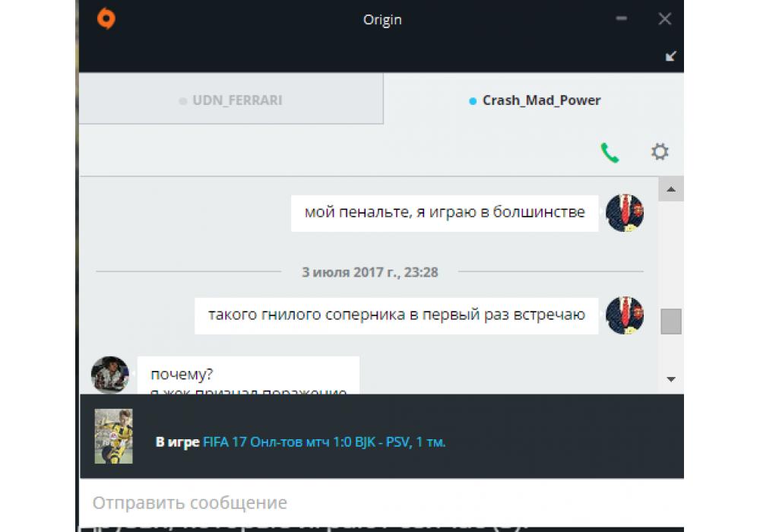Start a voice call with the green phone icon
The width and height of the screenshot is (760, 532).
[610, 152]
